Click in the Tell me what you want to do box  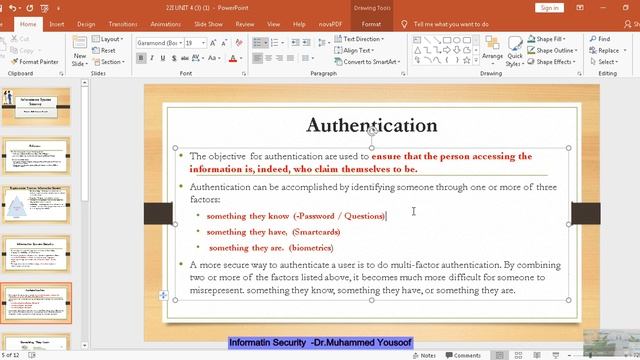(451, 24)
